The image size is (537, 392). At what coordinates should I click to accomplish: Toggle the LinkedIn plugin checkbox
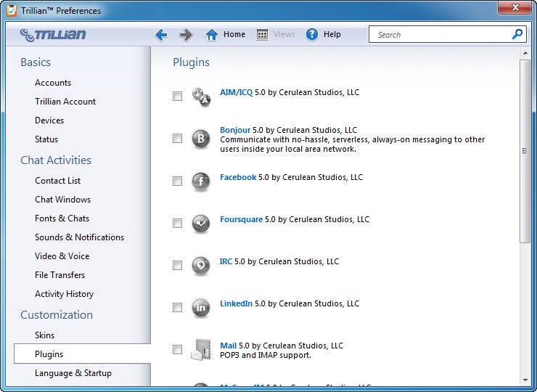click(177, 307)
